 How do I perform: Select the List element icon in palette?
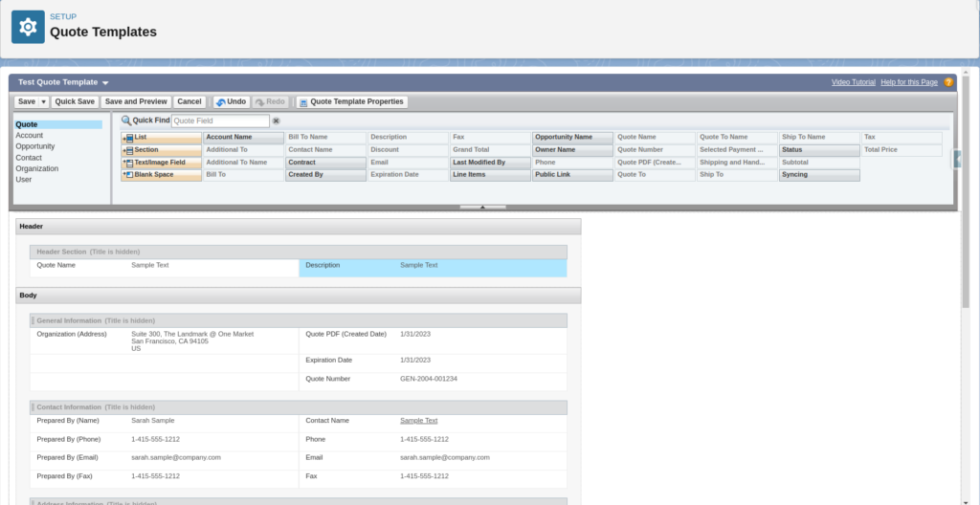127,138
